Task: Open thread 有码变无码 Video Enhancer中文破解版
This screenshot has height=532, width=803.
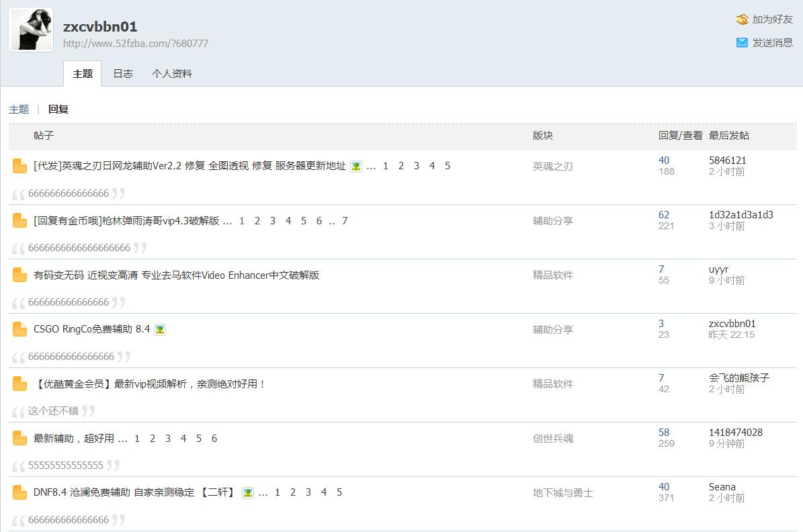Action: click(176, 275)
